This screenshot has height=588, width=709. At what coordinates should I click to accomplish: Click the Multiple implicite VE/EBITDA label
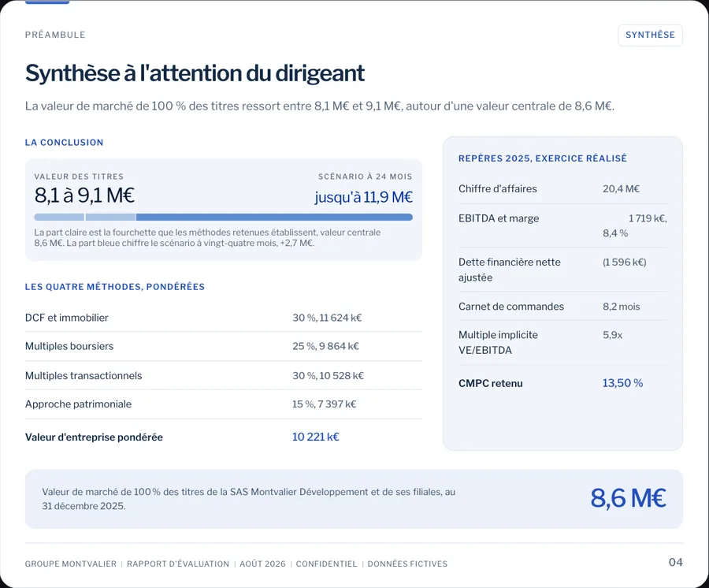pos(499,342)
